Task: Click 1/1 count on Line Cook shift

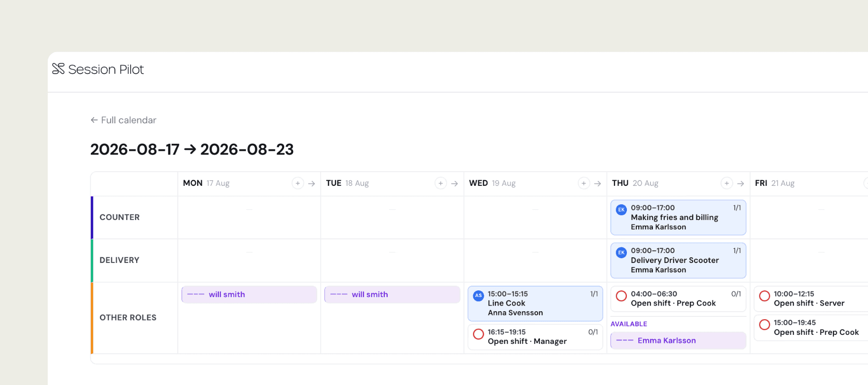Action: point(594,294)
